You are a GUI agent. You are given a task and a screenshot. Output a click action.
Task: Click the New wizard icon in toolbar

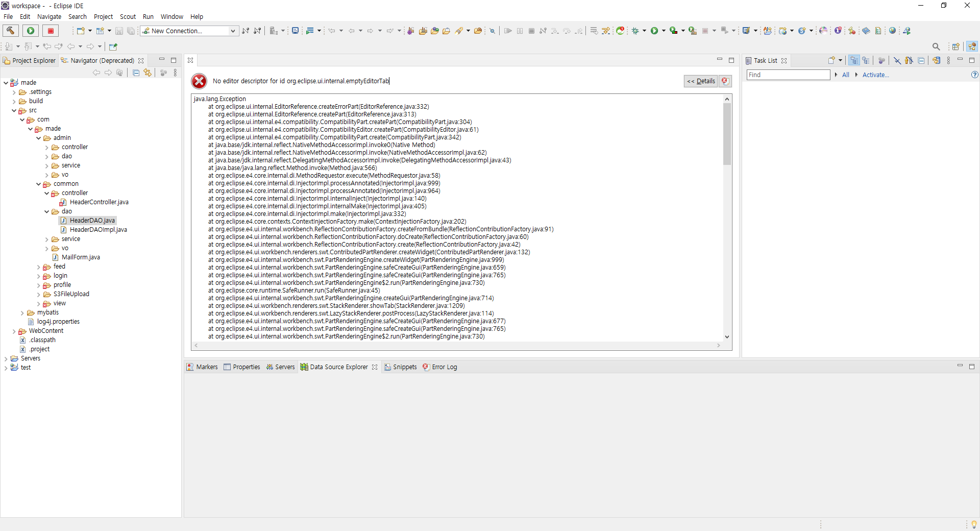(x=80, y=31)
